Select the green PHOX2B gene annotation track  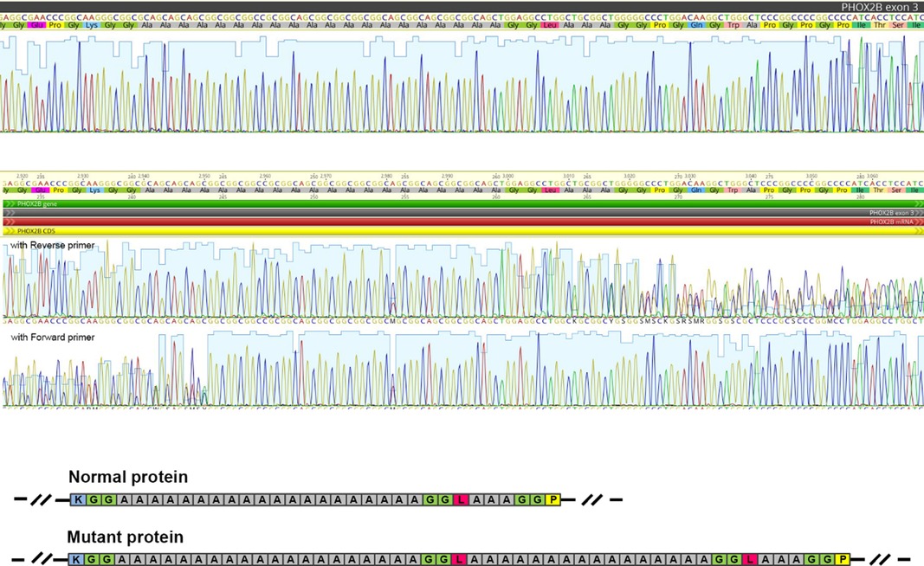click(462, 203)
